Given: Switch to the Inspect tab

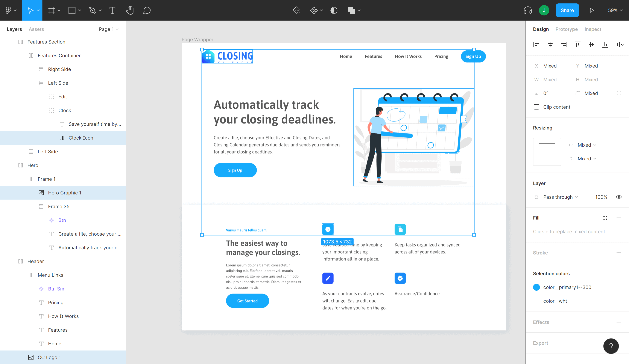Looking at the screenshot, I should [593, 29].
